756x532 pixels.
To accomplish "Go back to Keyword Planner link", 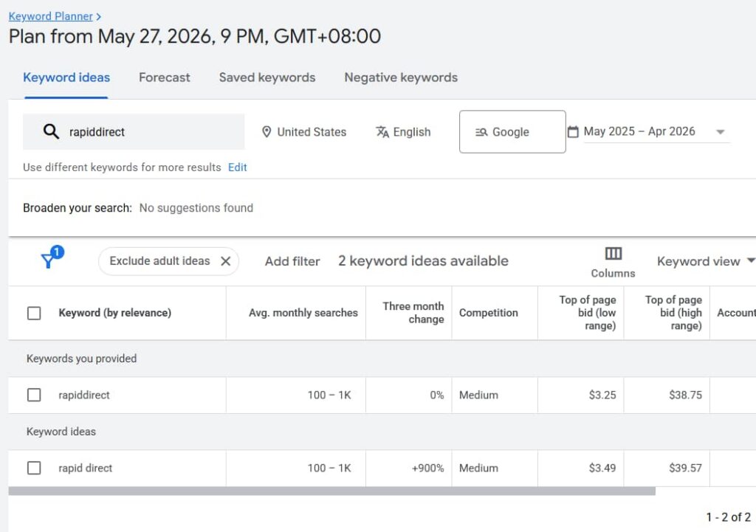I will tap(51, 16).
